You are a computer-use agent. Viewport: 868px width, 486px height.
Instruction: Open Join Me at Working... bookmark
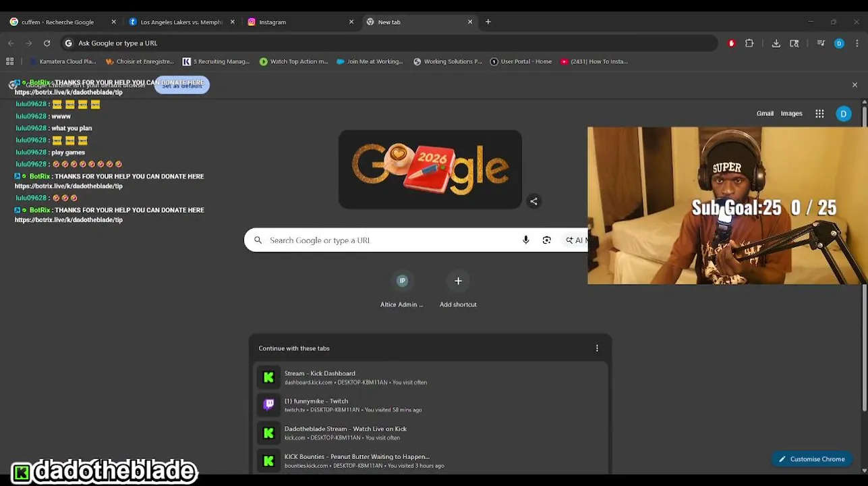(370, 61)
